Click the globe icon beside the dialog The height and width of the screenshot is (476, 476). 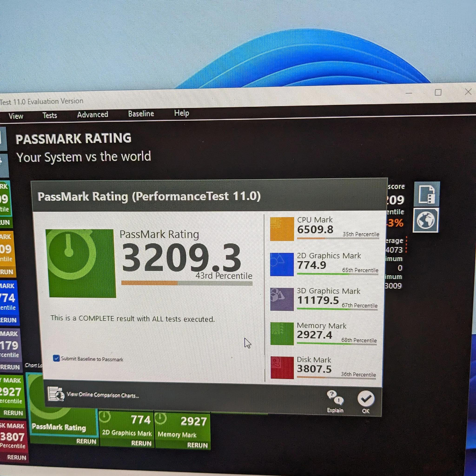click(x=426, y=220)
